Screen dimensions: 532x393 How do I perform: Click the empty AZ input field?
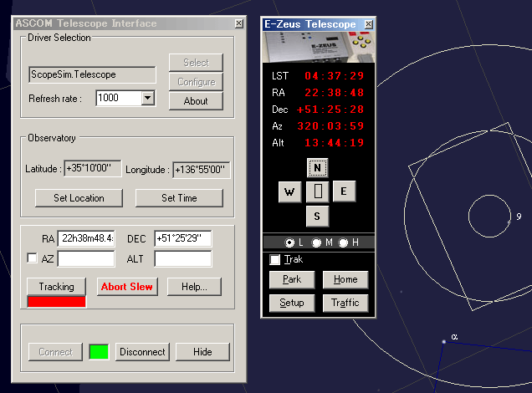(x=86, y=258)
